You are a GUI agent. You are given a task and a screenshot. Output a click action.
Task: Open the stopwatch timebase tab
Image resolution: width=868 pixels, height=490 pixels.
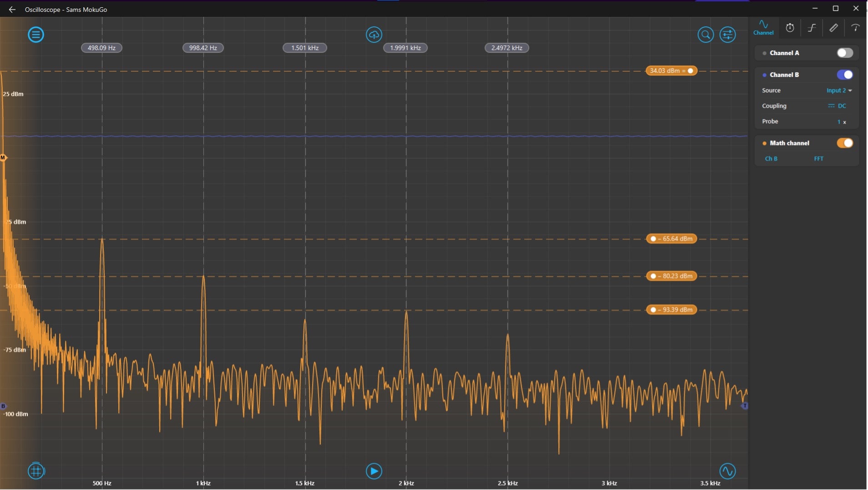790,28
